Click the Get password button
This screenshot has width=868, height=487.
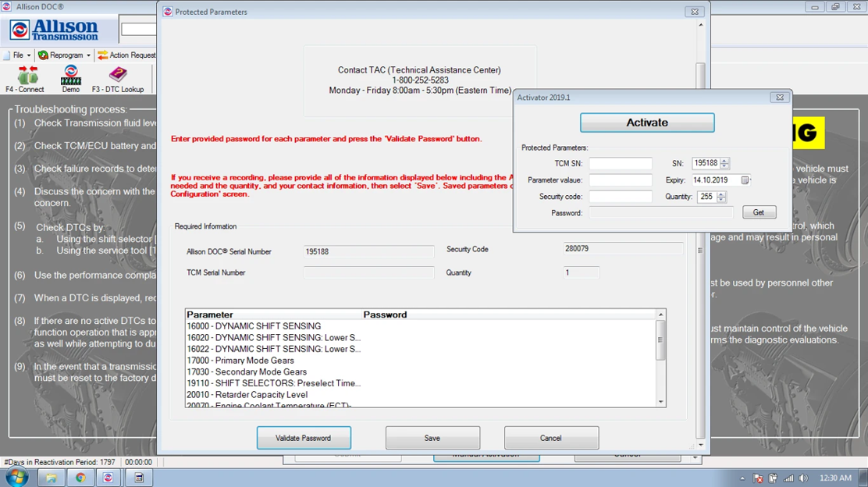[x=759, y=212]
